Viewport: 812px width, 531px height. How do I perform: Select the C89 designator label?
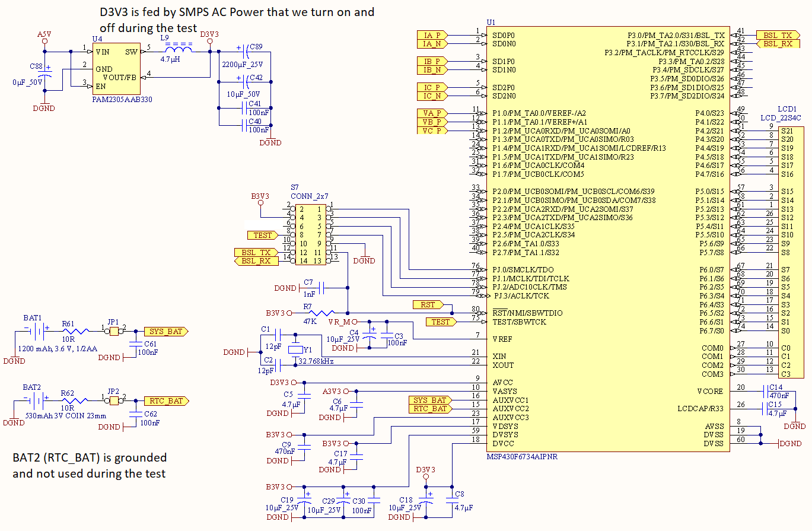pyautogui.click(x=256, y=47)
